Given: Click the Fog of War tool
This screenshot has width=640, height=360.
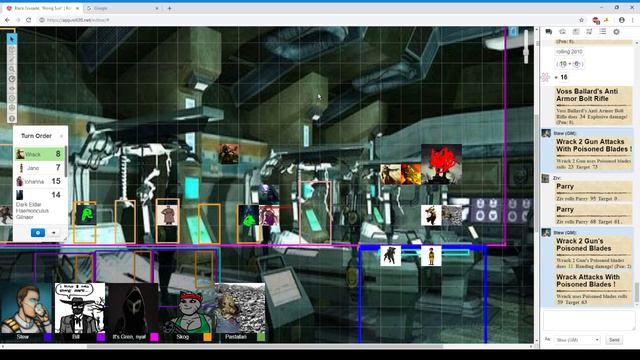Looking at the screenshot, I should point(12,89).
